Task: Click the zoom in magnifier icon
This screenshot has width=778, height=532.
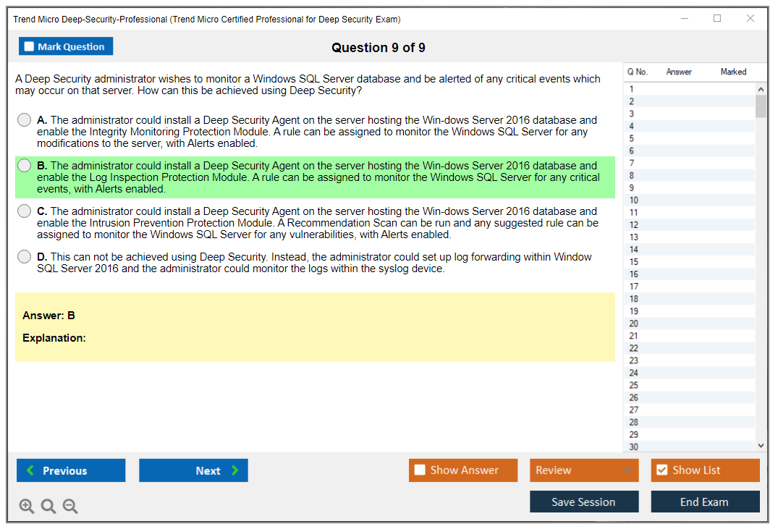Action: pyautogui.click(x=27, y=507)
